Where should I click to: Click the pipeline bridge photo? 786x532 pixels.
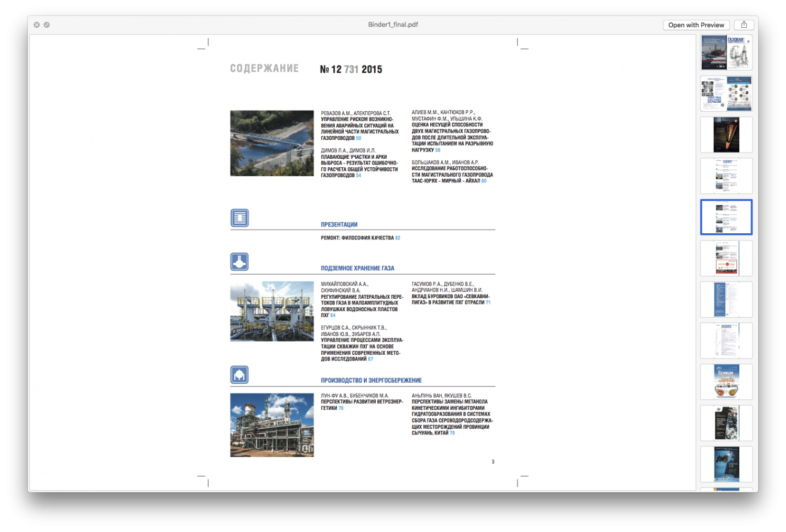[272, 143]
